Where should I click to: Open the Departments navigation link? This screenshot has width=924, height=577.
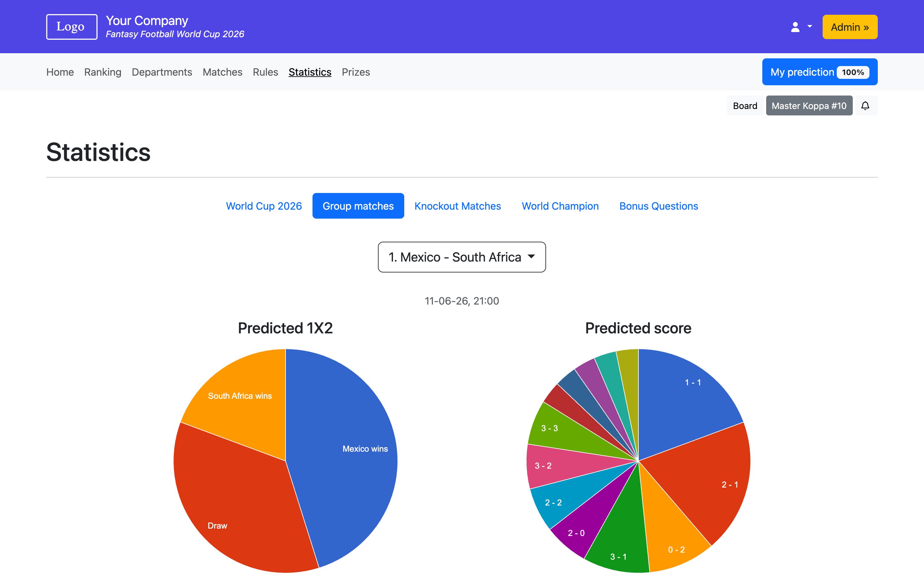[162, 72]
